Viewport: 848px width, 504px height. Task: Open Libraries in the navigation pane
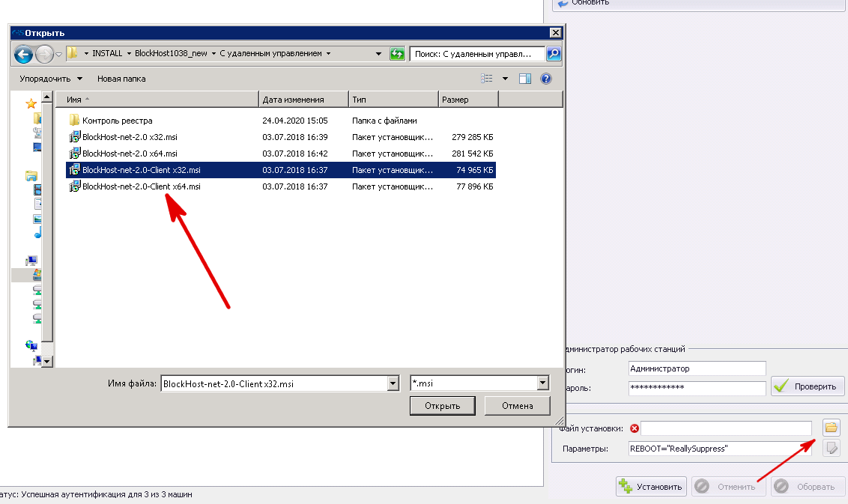(31, 176)
